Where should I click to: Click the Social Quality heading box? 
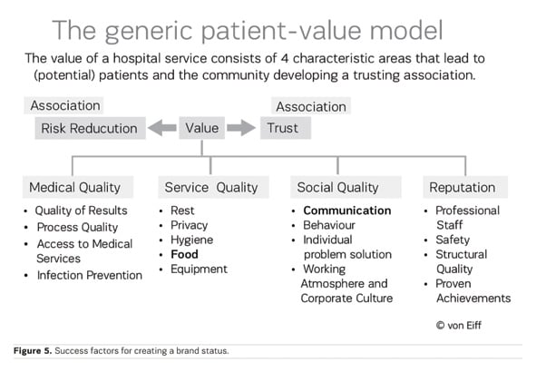(346, 187)
